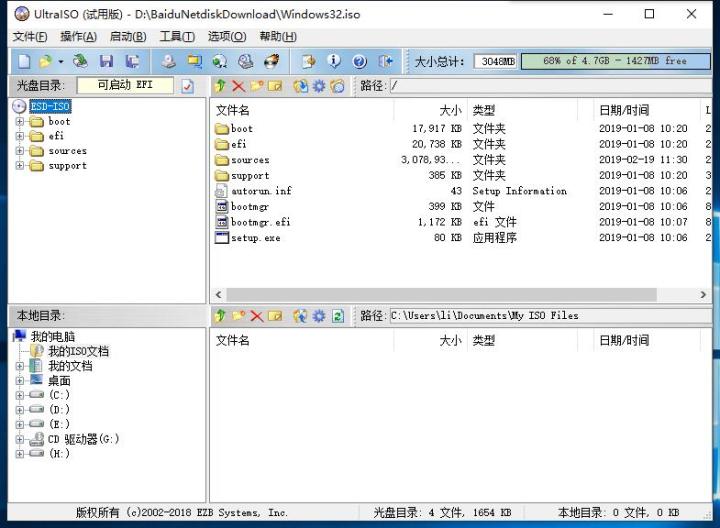
Task: Click the 3048MB total size box
Action: tap(497, 61)
